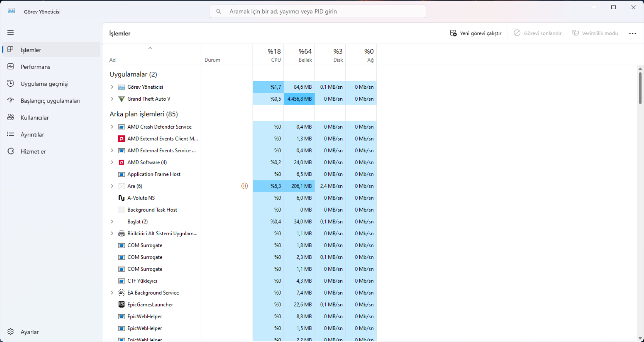Maximize the Görev Yöneticisi window

[613, 7]
